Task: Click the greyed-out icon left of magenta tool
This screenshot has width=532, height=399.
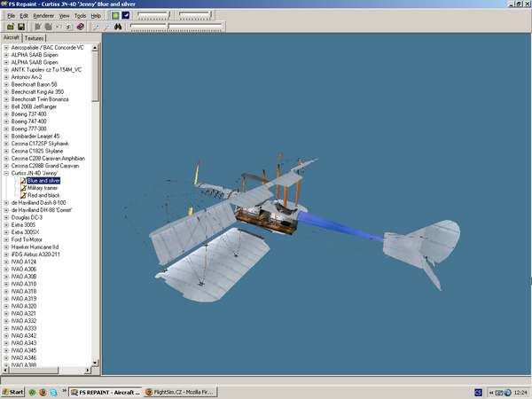Action: (x=69, y=27)
